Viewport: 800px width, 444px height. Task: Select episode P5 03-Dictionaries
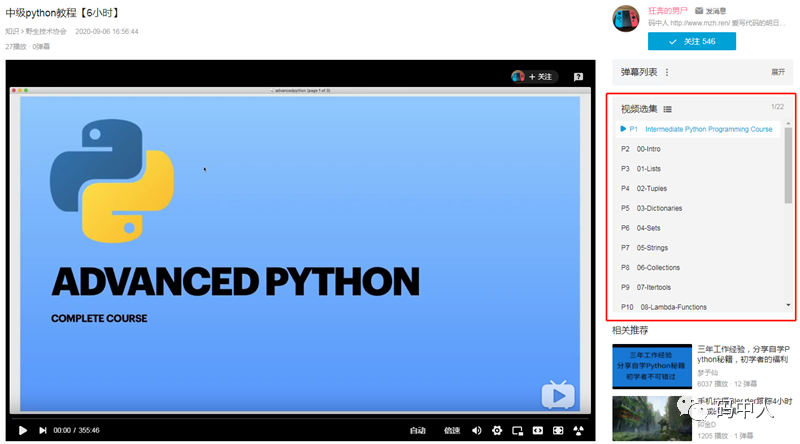[x=697, y=208]
